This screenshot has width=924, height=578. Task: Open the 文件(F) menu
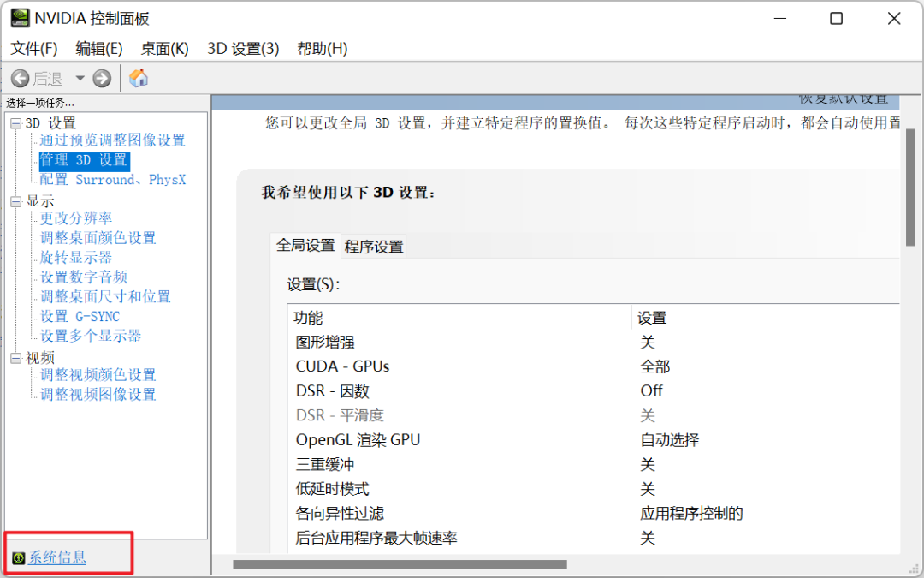click(x=34, y=48)
